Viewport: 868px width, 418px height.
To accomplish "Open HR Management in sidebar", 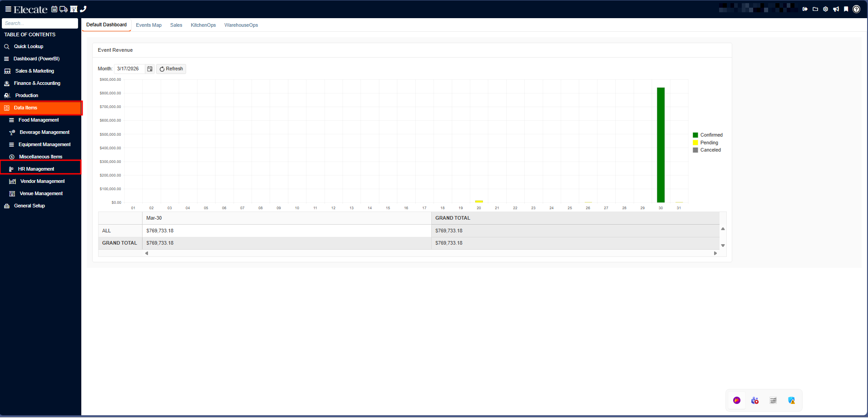I will click(x=36, y=169).
